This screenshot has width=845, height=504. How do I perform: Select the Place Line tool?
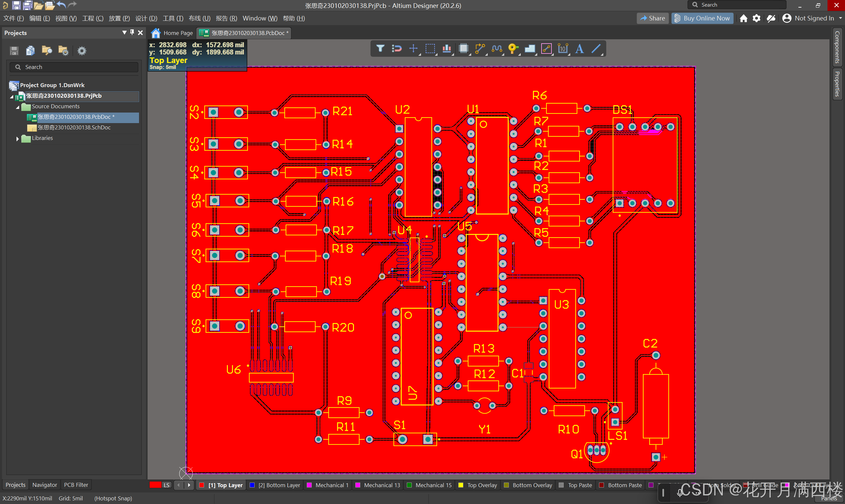(x=596, y=49)
